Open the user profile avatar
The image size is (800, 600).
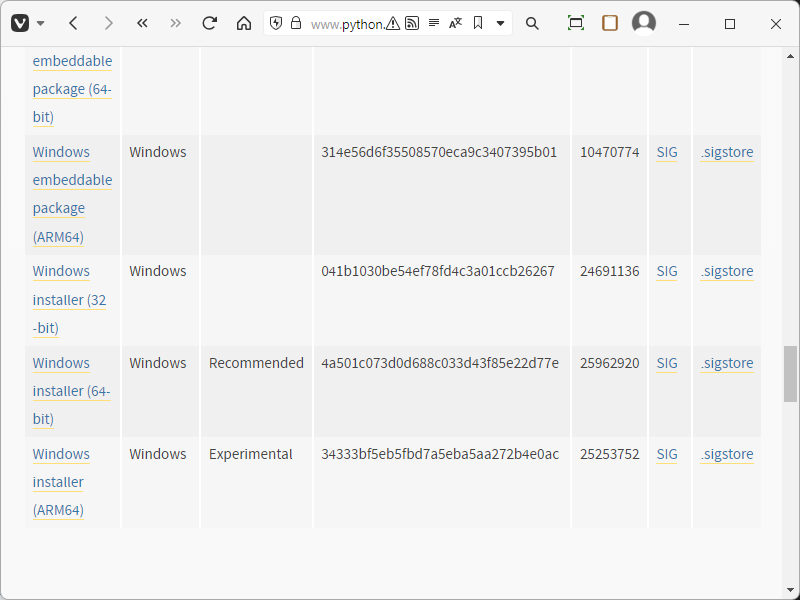point(644,23)
